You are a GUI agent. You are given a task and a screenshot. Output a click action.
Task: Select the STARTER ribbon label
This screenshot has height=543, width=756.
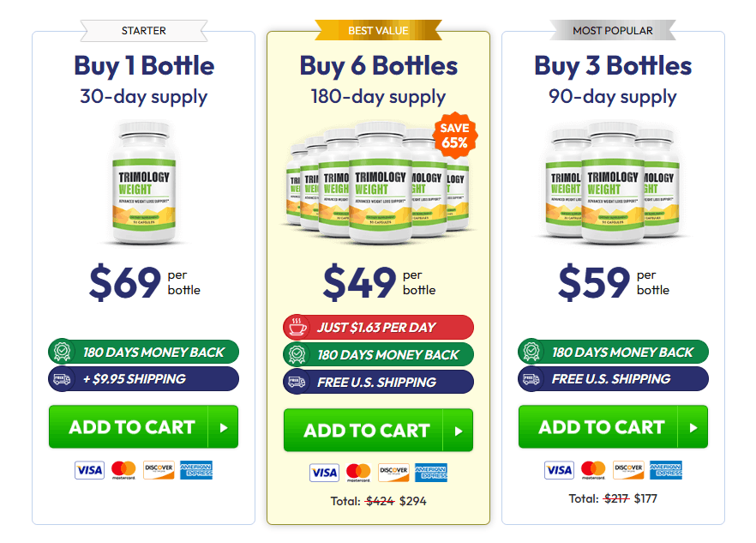[x=143, y=31]
